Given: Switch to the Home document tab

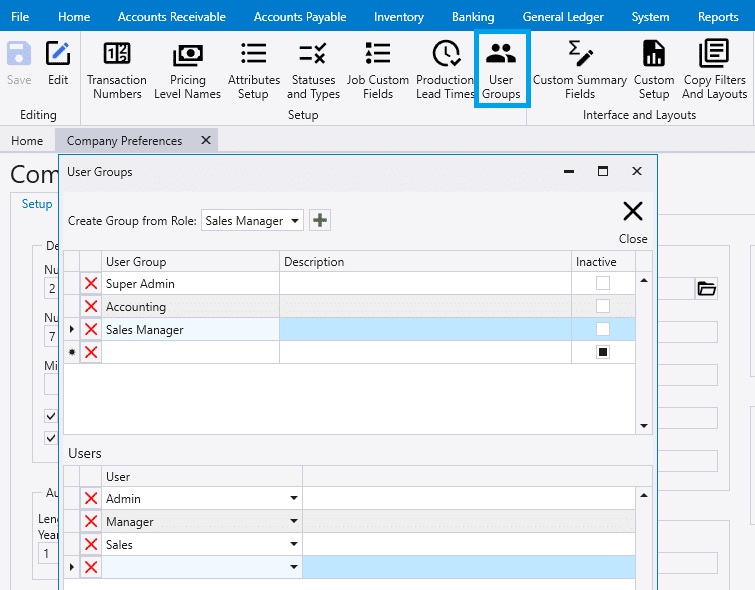Looking at the screenshot, I should coord(27,141).
